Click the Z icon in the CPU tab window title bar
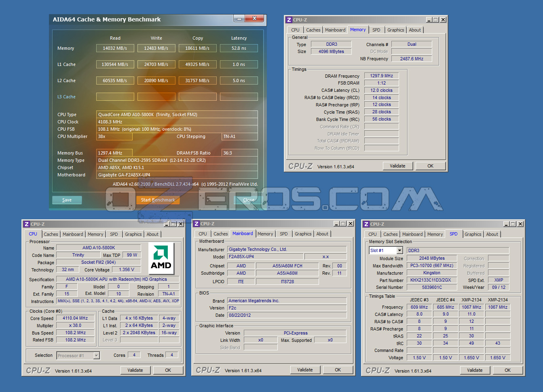 coord(27,224)
